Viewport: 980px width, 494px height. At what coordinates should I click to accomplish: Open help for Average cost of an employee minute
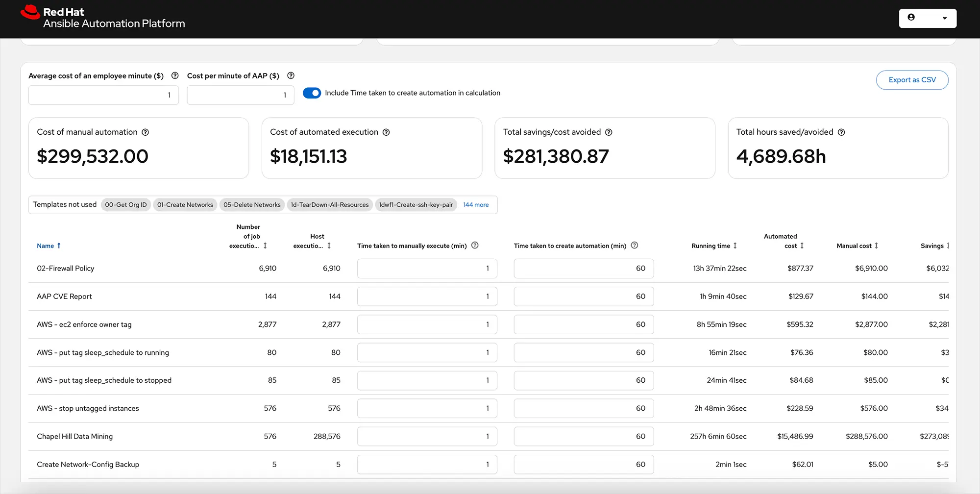(x=175, y=75)
